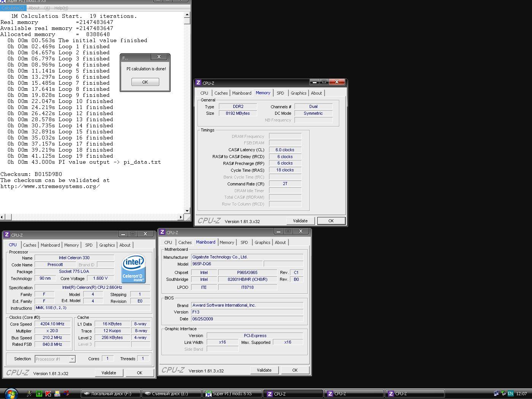The image size is (532, 399).
Task: Click the Core Voltage 1.600 V value
Action: coord(100,278)
